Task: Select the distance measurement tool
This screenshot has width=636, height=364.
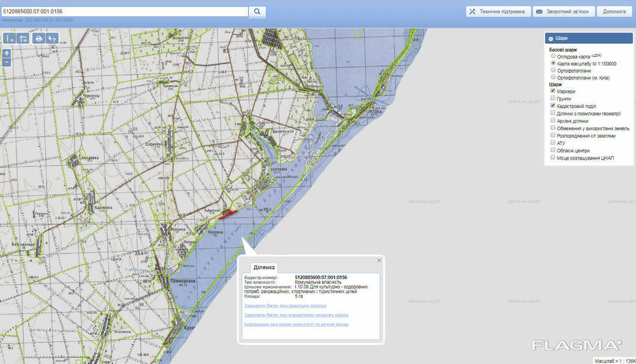Action: [x=10, y=39]
